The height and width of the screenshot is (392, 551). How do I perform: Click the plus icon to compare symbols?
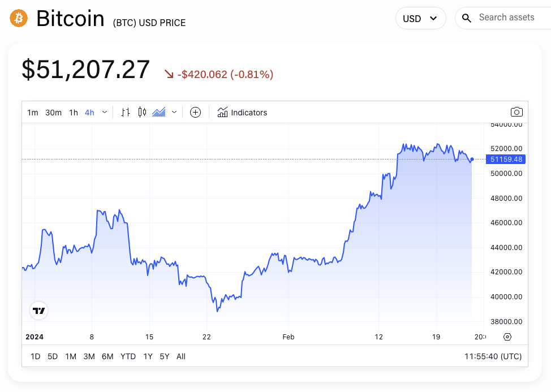tap(195, 112)
